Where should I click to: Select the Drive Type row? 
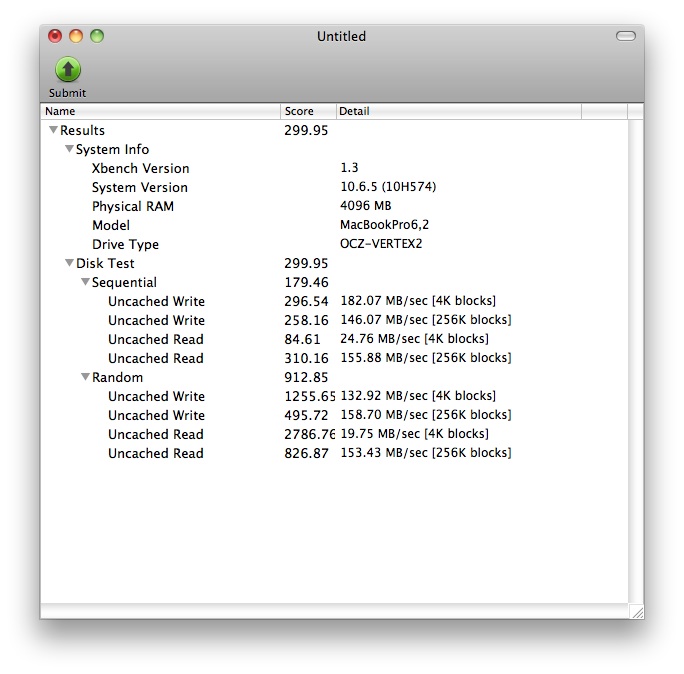coord(335,244)
